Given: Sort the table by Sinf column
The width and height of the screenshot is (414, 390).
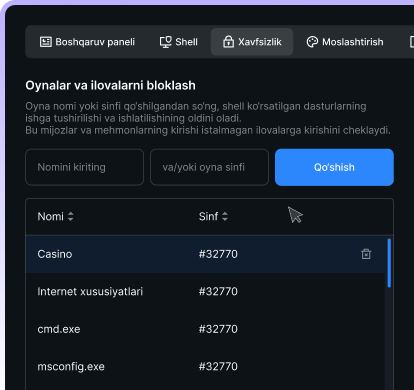Looking at the screenshot, I should coord(213,217).
